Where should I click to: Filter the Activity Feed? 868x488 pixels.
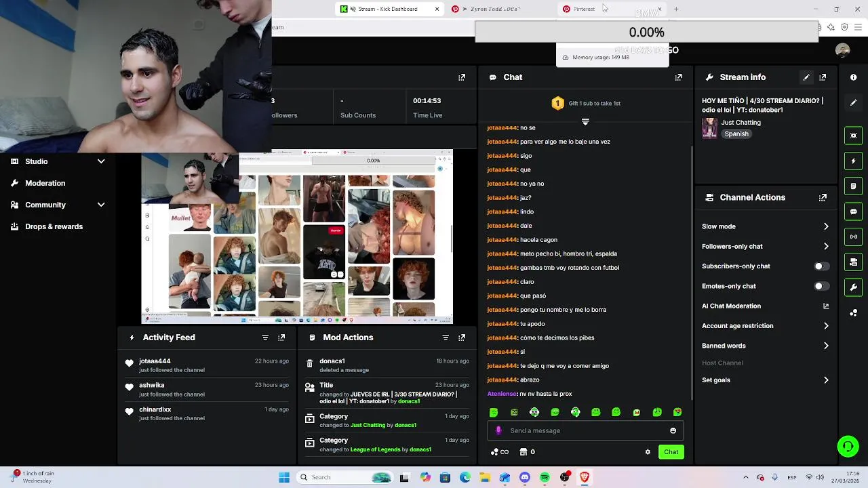click(x=265, y=338)
